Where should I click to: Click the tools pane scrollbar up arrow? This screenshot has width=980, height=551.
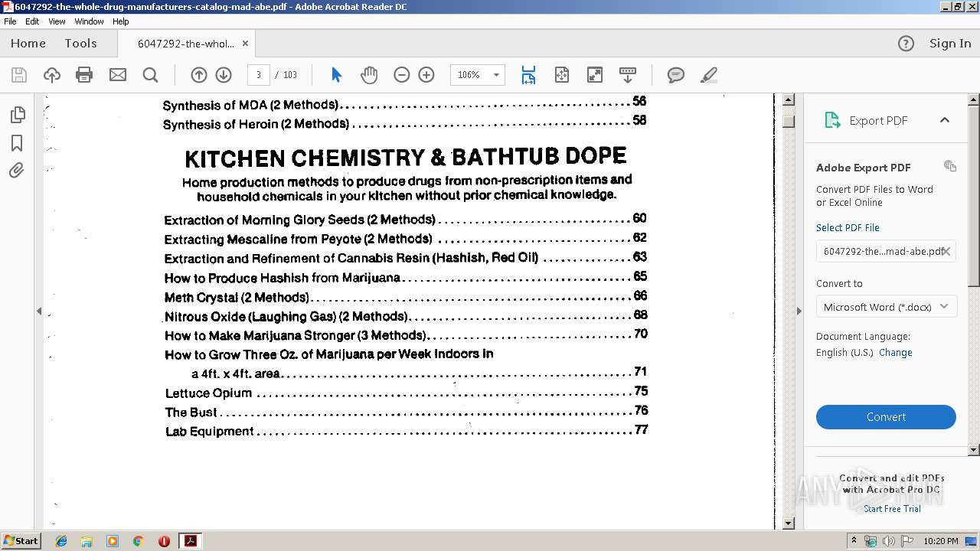(x=974, y=99)
